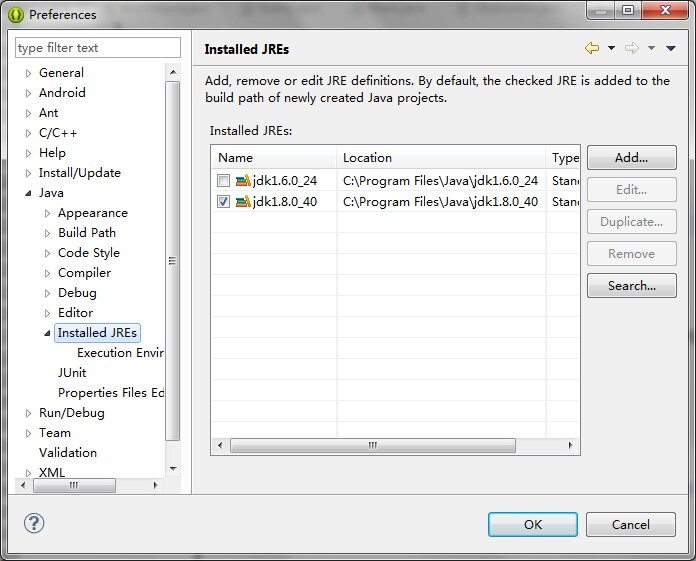Expand the C/C++ tree node
Image resolution: width=696 pixels, height=561 pixels.
28,133
